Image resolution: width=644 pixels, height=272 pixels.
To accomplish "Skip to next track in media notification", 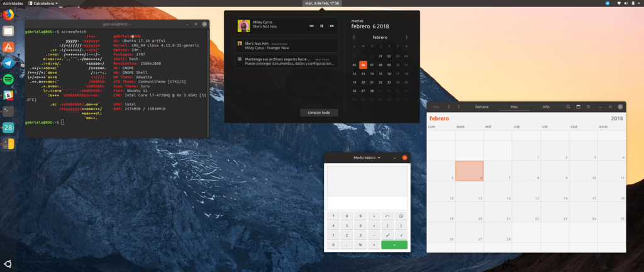I will (x=332, y=26).
